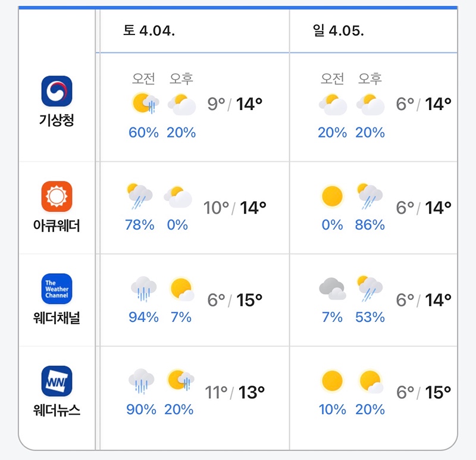Select the 토 4.04. column header
476x460 pixels.
pos(149,31)
